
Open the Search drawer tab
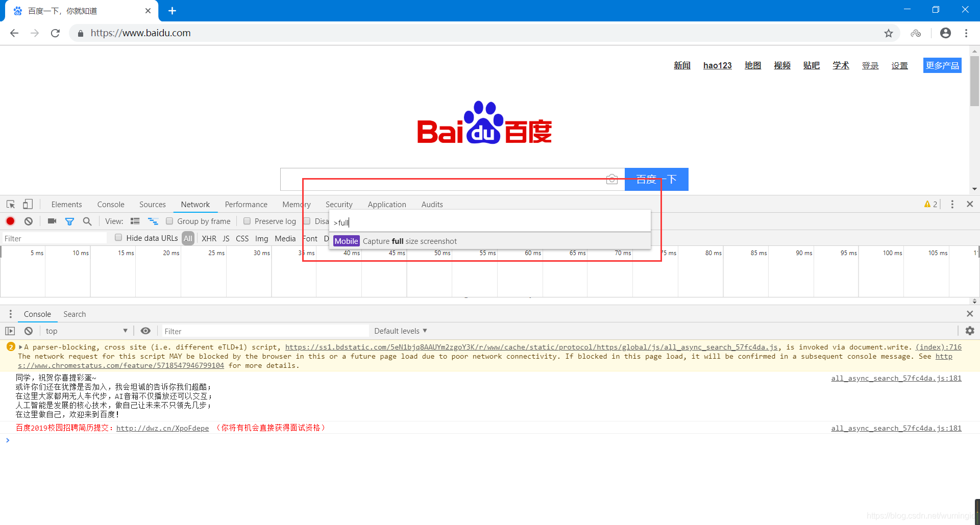[x=75, y=314]
